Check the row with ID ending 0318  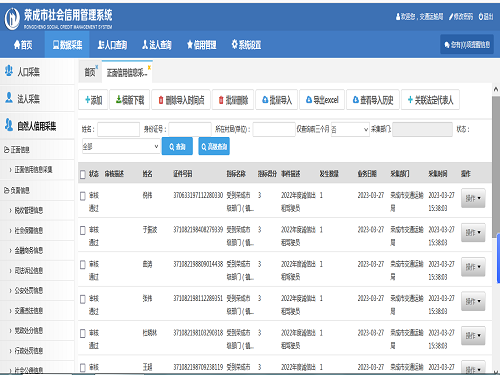(83, 333)
